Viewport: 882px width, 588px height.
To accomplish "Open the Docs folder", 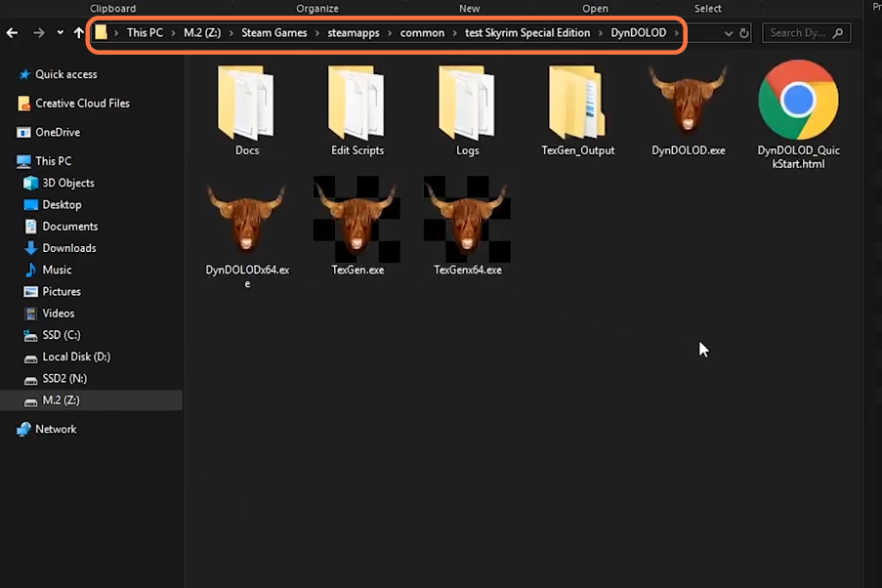I will [x=246, y=110].
